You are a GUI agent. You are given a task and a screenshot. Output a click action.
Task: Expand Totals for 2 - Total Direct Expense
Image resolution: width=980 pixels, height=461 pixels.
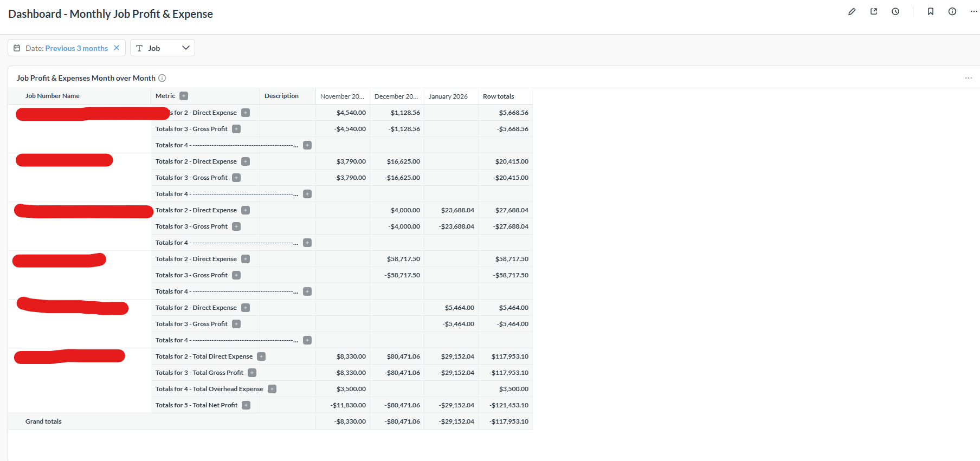[x=261, y=356]
